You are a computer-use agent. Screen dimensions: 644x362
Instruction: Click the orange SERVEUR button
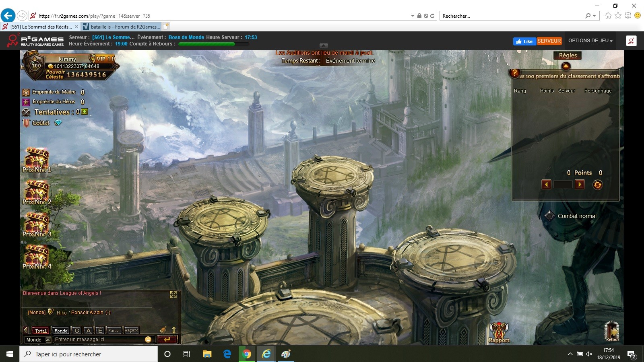549,41
